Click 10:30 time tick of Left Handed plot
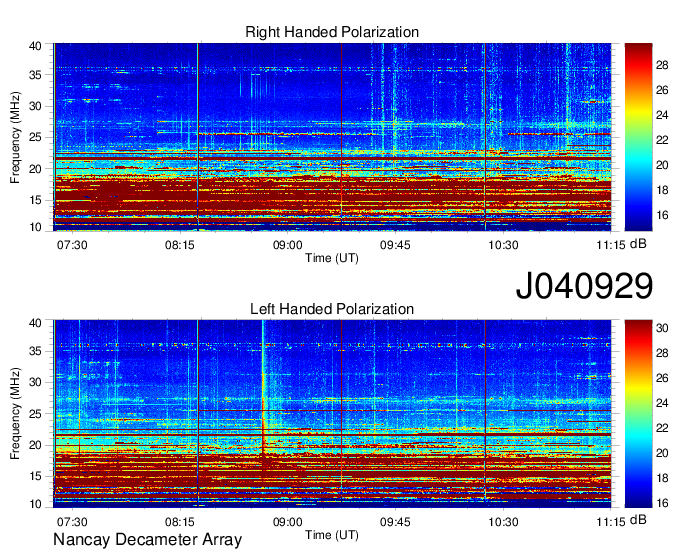The height and width of the screenshot is (552, 680). tap(503, 522)
